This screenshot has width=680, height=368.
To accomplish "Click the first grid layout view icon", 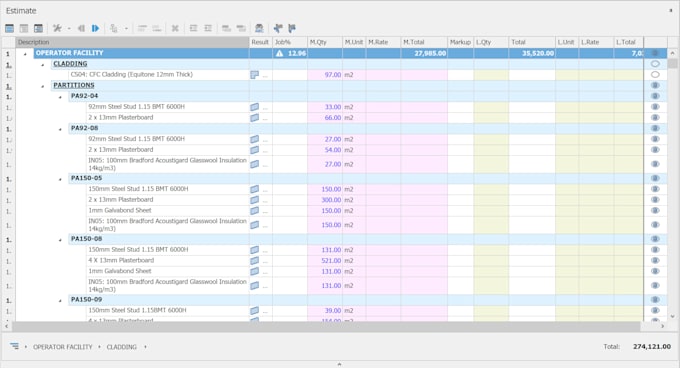I will coord(9,29).
